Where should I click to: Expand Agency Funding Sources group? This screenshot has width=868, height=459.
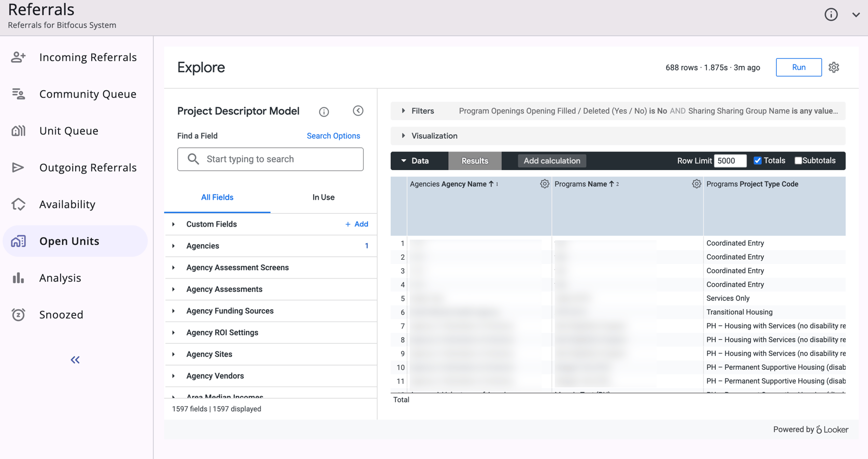(x=174, y=311)
